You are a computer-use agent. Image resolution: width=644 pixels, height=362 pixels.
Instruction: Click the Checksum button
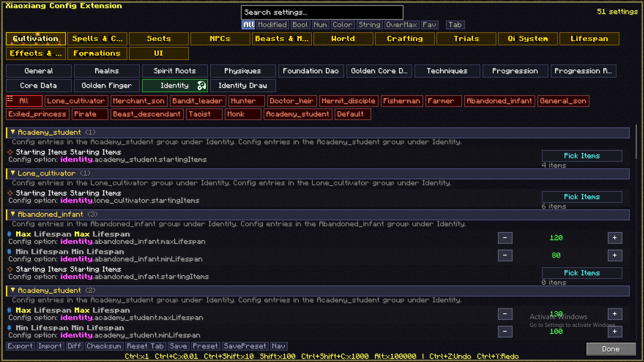click(104, 346)
